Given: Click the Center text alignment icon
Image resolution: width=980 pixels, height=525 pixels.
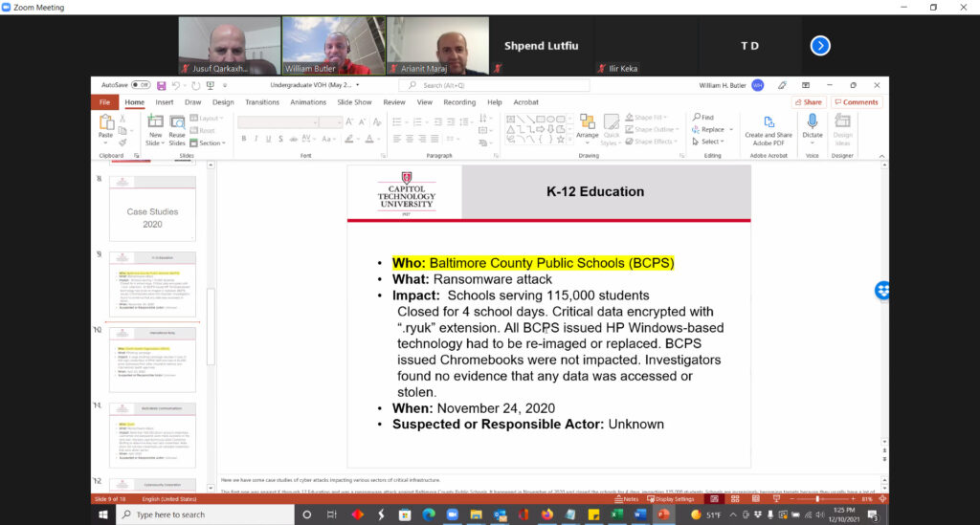Looking at the screenshot, I should (x=410, y=139).
